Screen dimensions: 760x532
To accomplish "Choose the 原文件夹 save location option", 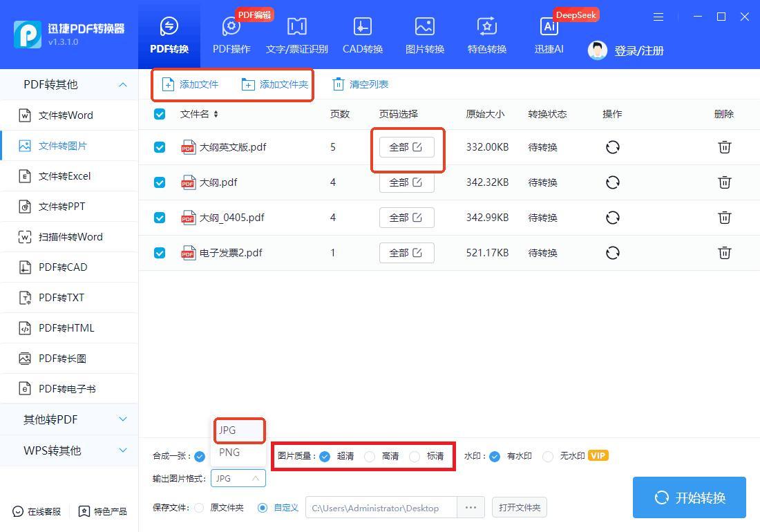I will coord(199,508).
